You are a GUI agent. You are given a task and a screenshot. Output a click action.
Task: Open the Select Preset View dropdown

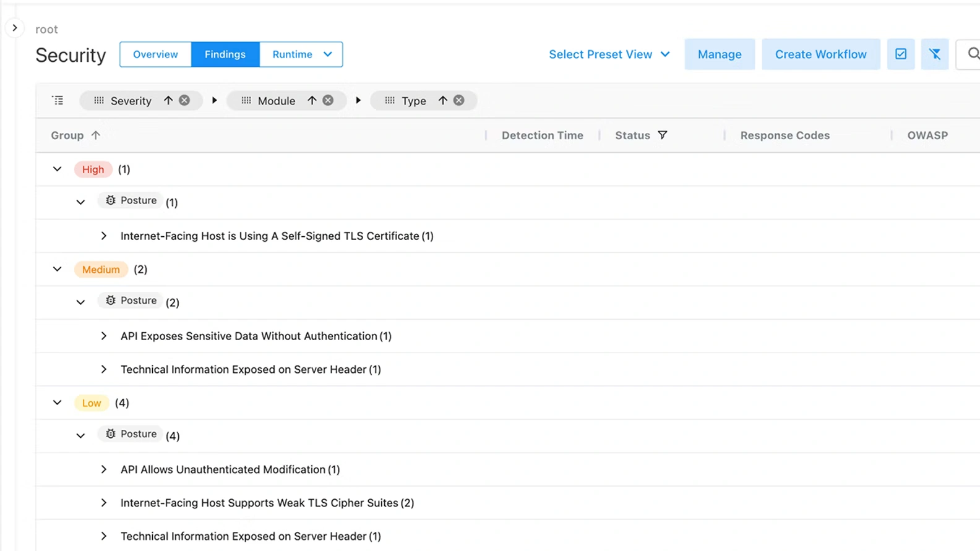click(609, 54)
